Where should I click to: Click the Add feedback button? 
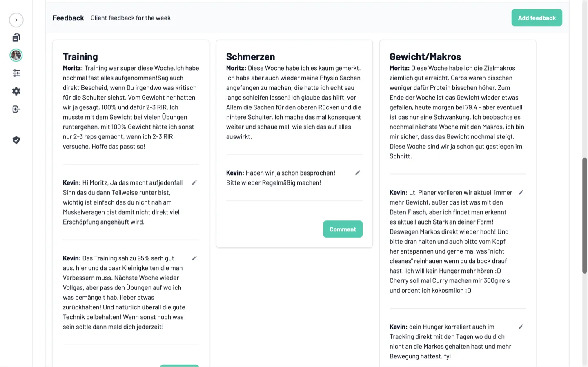[x=537, y=18]
